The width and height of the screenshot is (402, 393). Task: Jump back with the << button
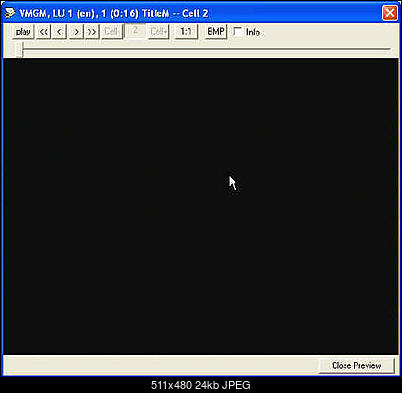(43, 32)
